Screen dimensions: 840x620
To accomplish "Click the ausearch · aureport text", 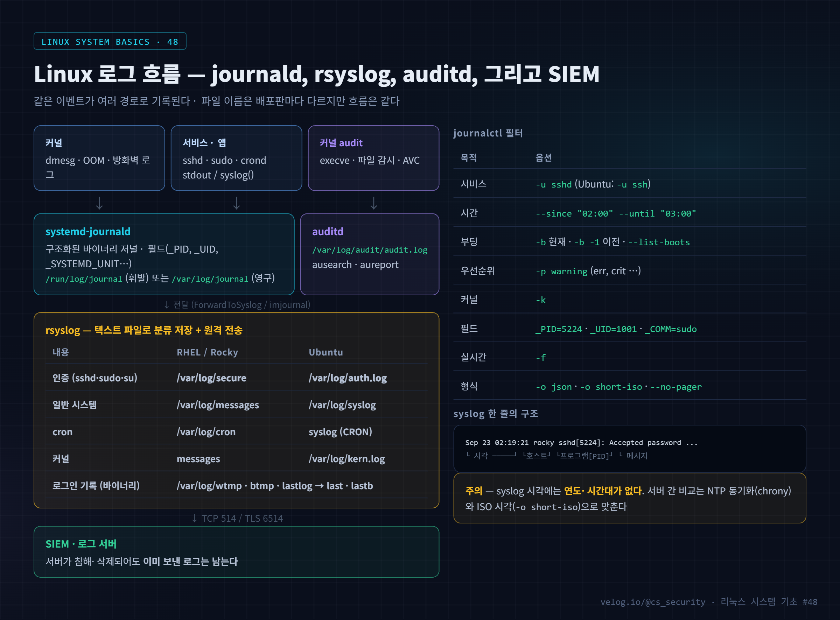I will (x=355, y=265).
